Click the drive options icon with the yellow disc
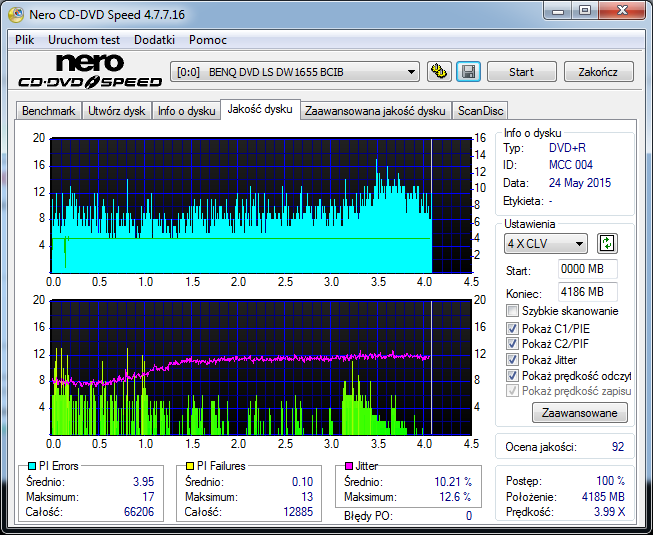This screenshot has width=653, height=535. [439, 72]
